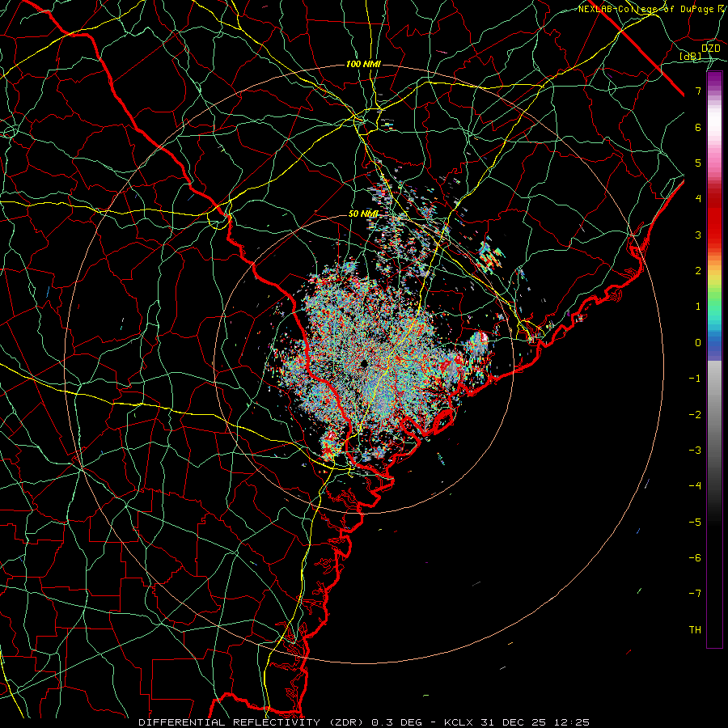Click the '-3' value on the color scale
Viewport: 728px width, 728px height.
pos(695,450)
